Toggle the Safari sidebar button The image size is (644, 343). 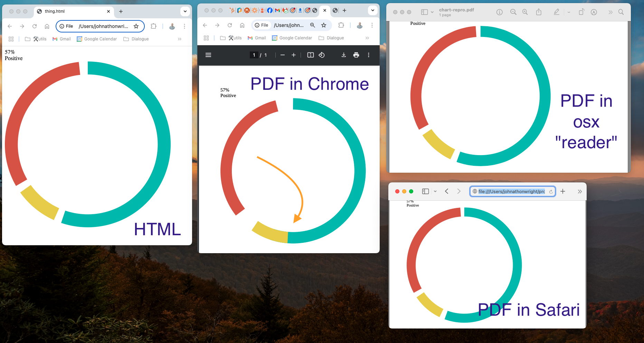[x=426, y=191]
